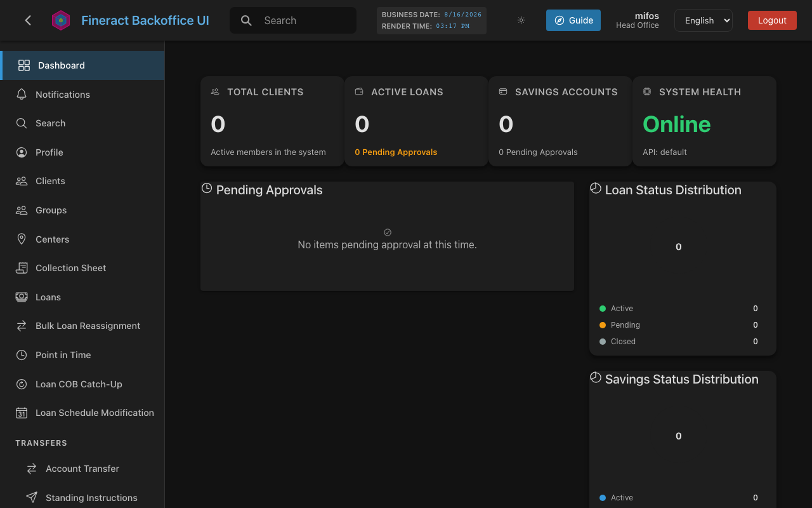Go to Notifications menu item

tap(82, 95)
